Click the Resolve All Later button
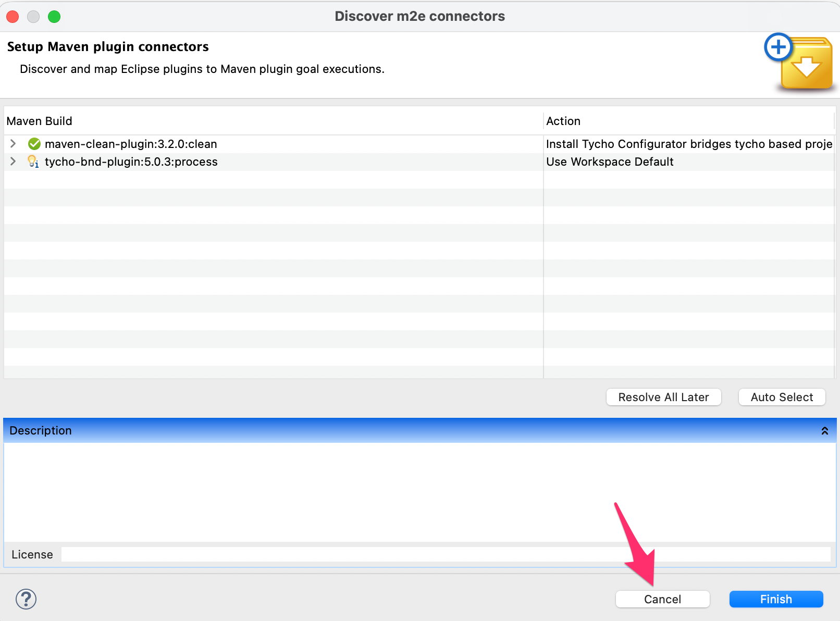 664,397
